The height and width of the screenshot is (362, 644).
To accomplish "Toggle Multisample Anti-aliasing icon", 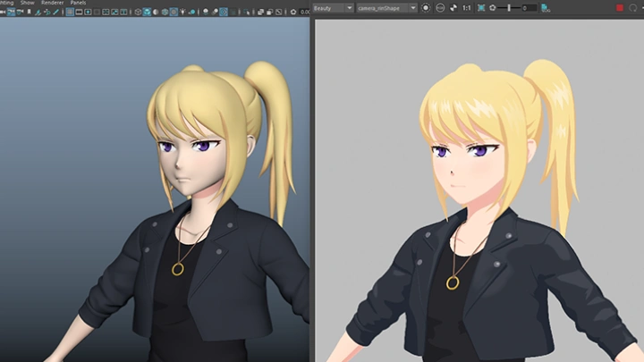I will [224, 12].
